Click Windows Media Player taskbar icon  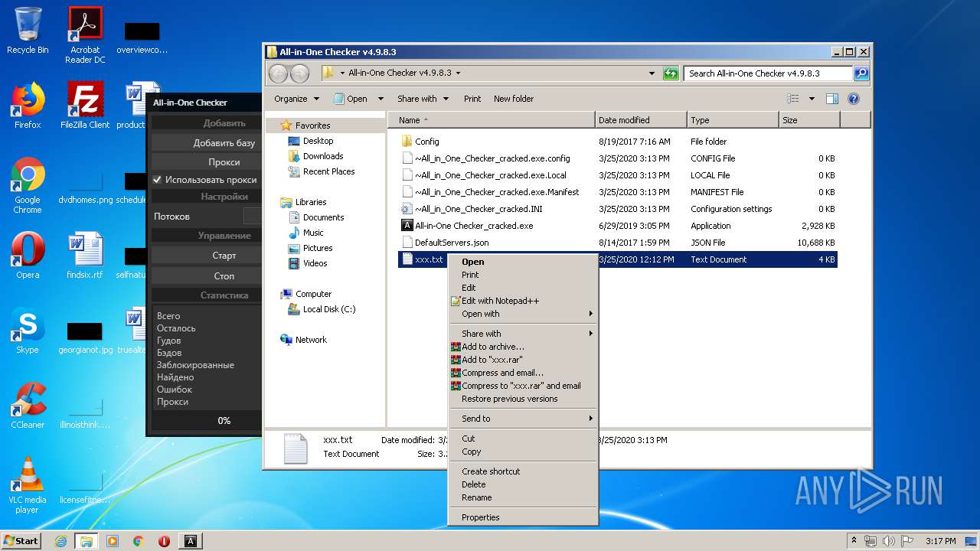113,541
